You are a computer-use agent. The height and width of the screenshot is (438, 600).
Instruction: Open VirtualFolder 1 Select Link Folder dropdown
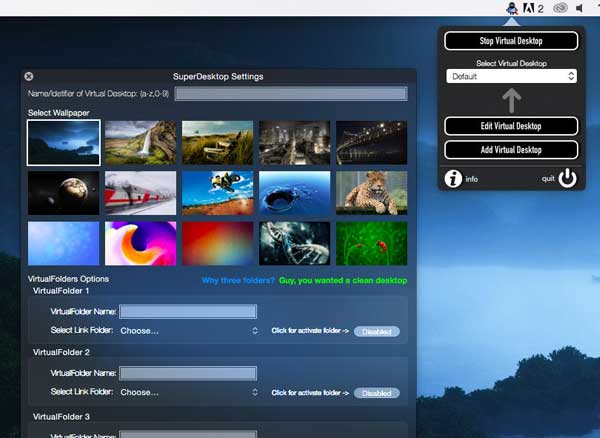click(x=189, y=331)
